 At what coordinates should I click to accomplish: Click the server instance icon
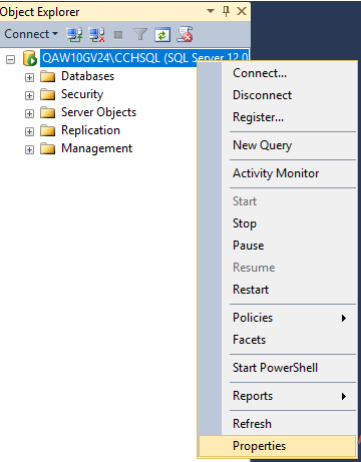[x=30, y=58]
